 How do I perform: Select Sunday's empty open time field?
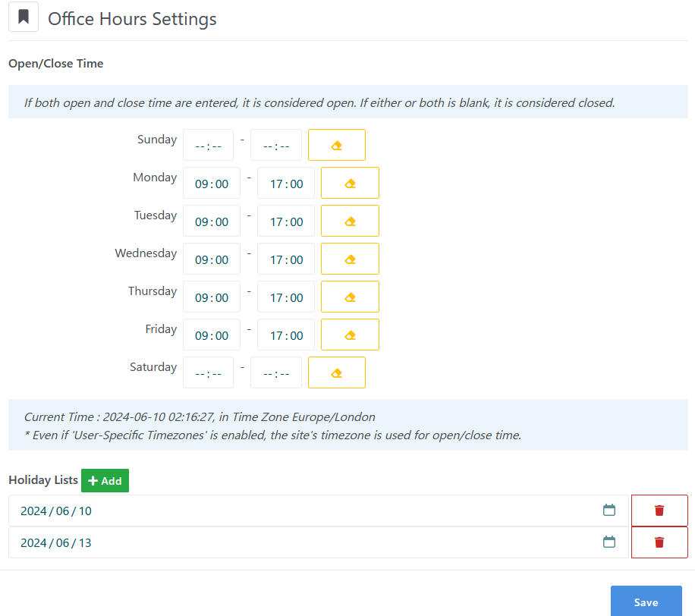coord(208,144)
